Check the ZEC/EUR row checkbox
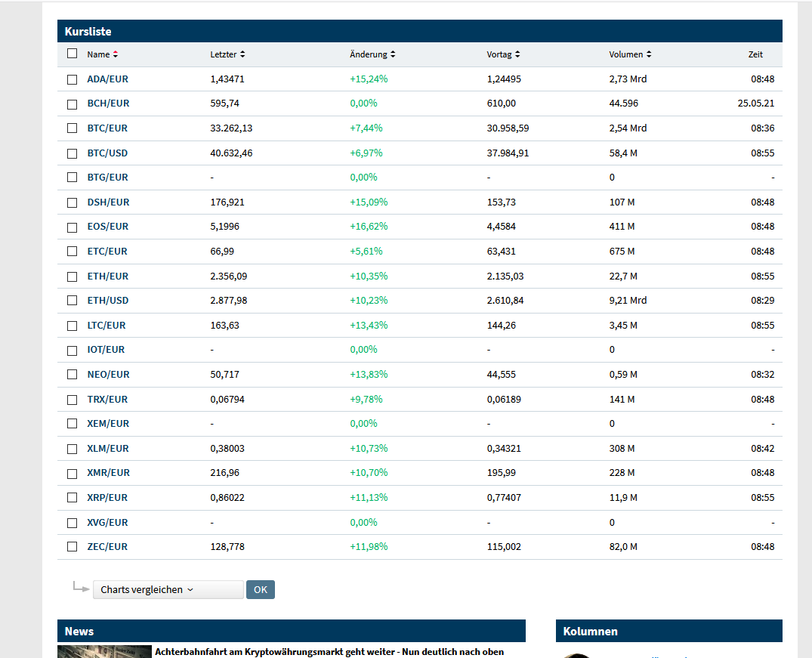Screen dimensions: 812x658 point(72,547)
